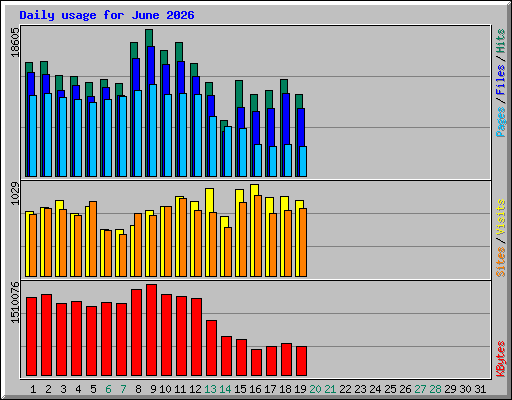Click the orange sites bar for day 5

click(x=93, y=239)
